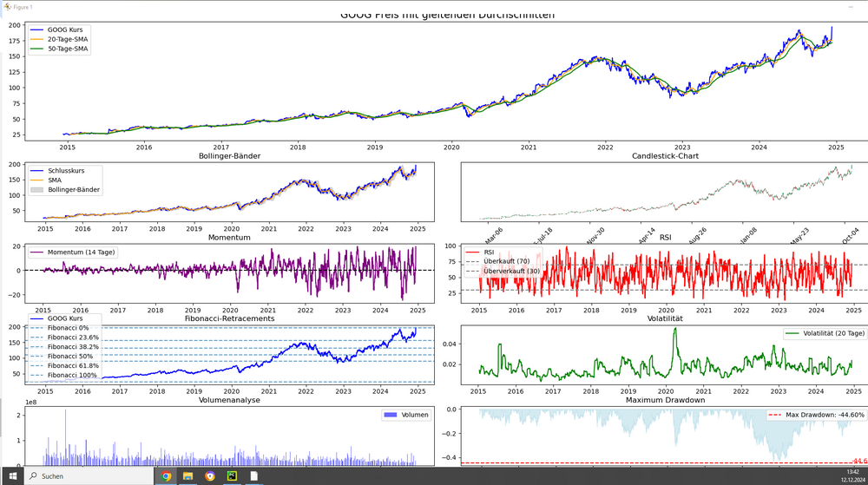Click the Überverkauft (30) legend entry

tap(503, 271)
